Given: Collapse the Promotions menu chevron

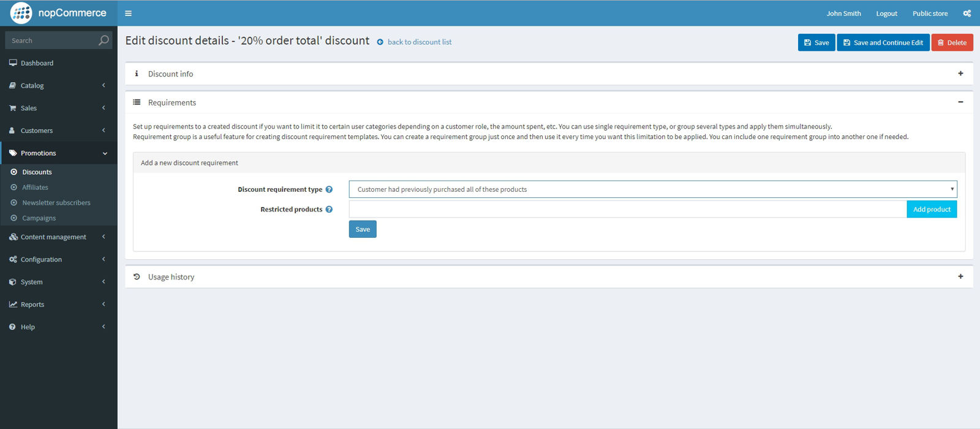Looking at the screenshot, I should pos(105,153).
